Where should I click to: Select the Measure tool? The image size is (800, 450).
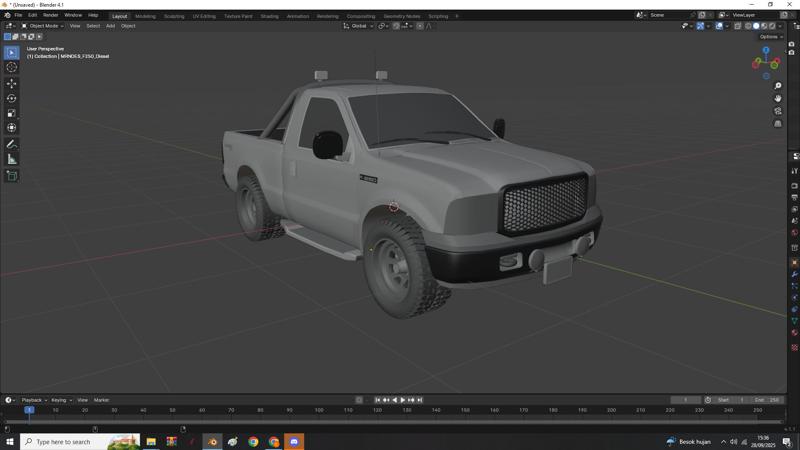(x=12, y=159)
